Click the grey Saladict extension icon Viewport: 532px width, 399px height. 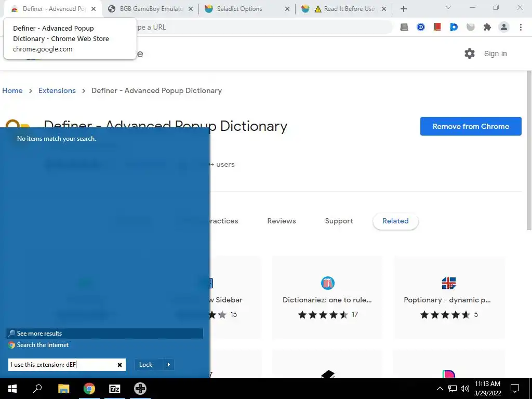471,27
